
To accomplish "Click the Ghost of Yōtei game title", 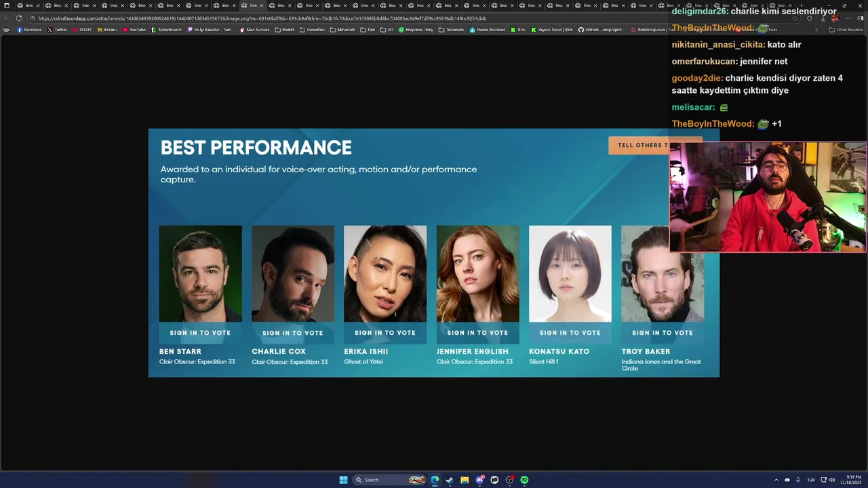I will (363, 362).
